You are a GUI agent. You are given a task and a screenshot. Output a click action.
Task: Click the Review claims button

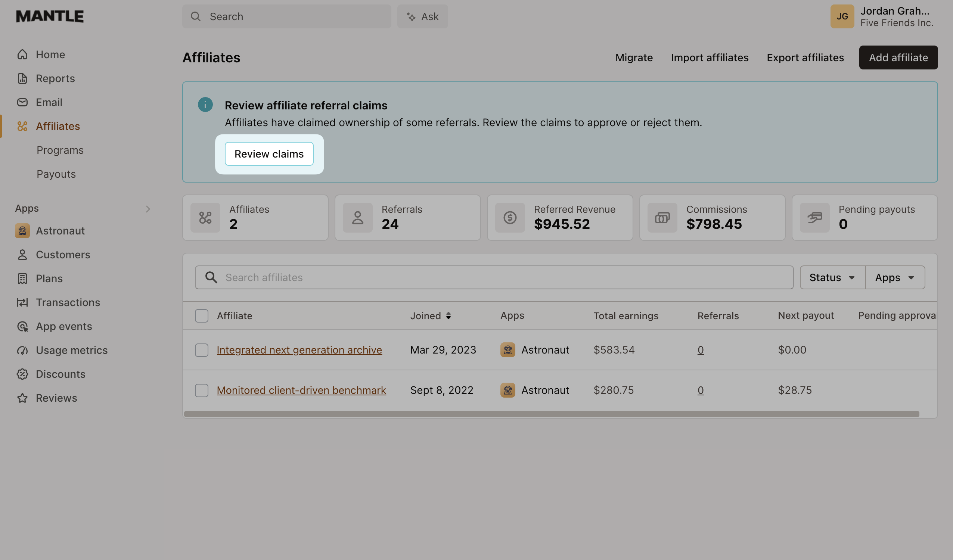[269, 154]
